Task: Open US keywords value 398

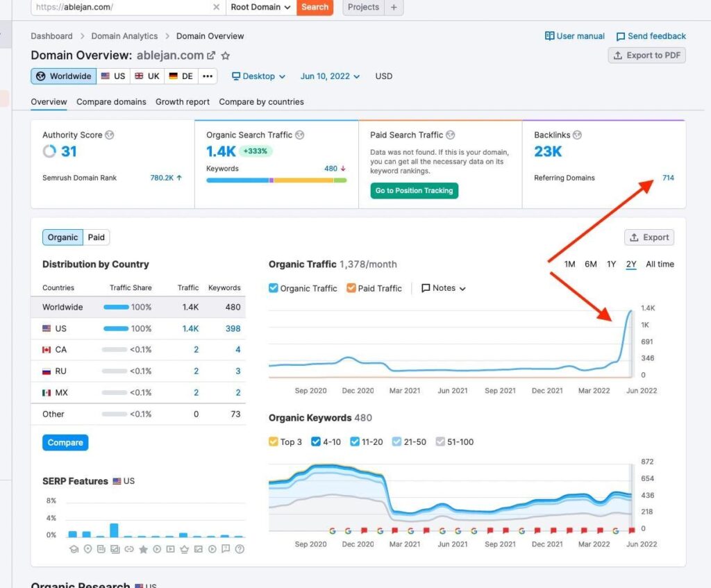Action: (233, 328)
